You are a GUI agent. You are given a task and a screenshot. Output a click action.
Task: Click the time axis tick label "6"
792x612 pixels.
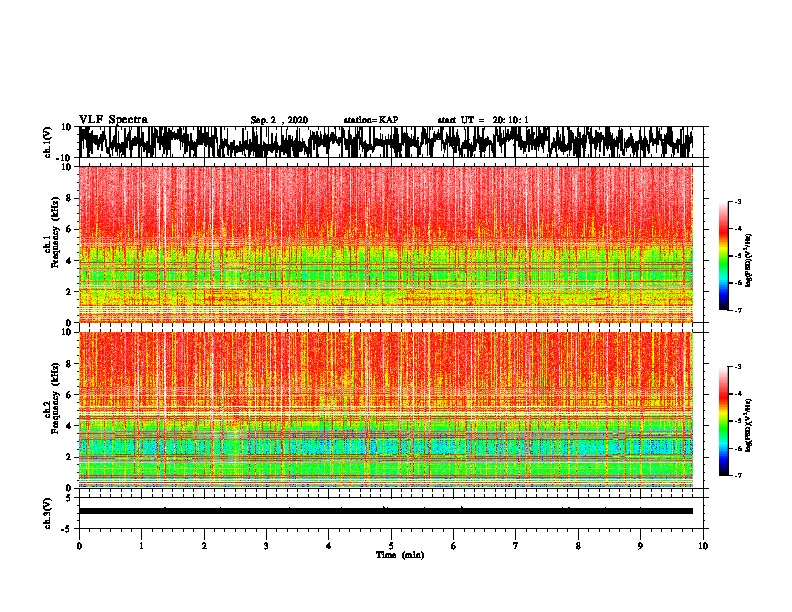454,546
